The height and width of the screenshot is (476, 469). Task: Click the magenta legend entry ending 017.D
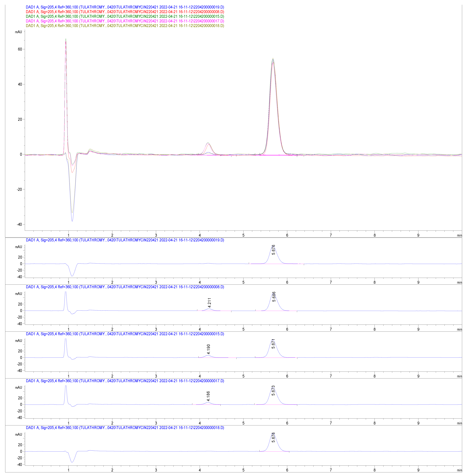(125, 21)
